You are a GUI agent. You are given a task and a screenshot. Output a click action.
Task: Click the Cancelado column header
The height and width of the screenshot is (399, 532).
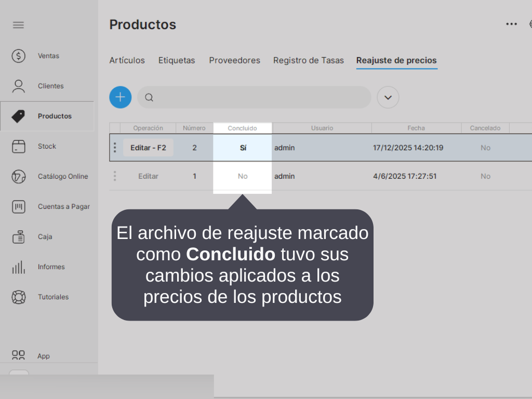coord(485,128)
